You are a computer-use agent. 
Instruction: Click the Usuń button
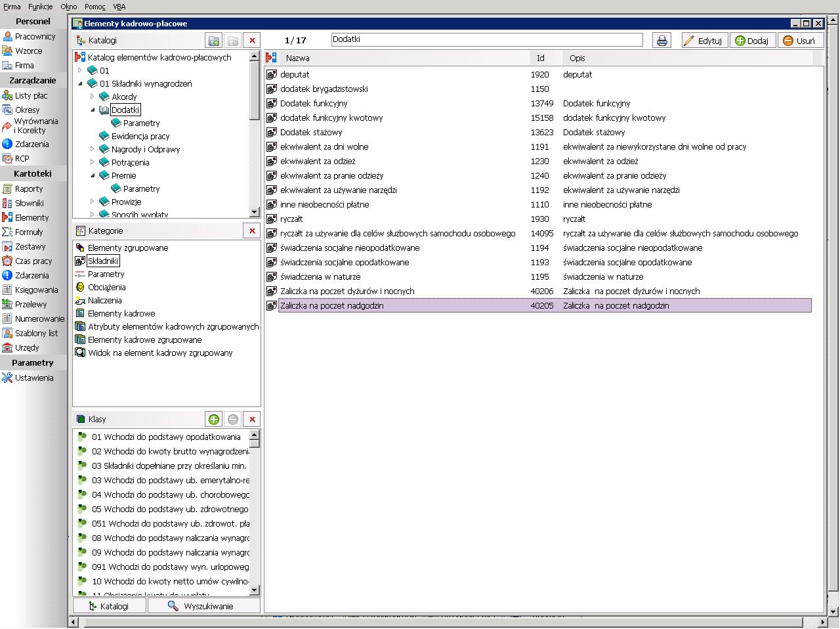tap(799, 41)
